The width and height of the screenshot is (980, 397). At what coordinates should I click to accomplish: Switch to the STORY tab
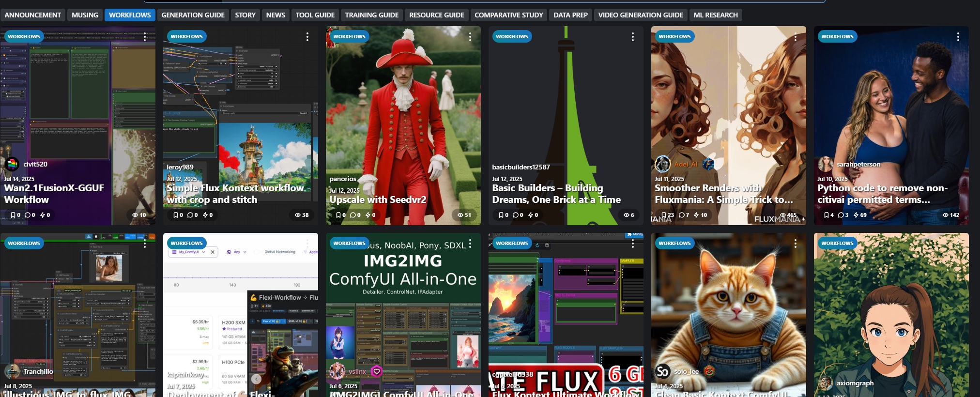click(x=245, y=15)
